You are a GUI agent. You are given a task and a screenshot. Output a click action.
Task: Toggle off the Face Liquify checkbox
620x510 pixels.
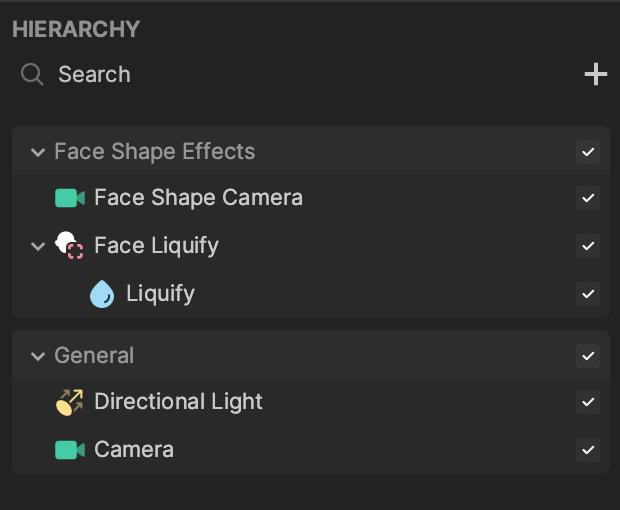[x=588, y=246]
